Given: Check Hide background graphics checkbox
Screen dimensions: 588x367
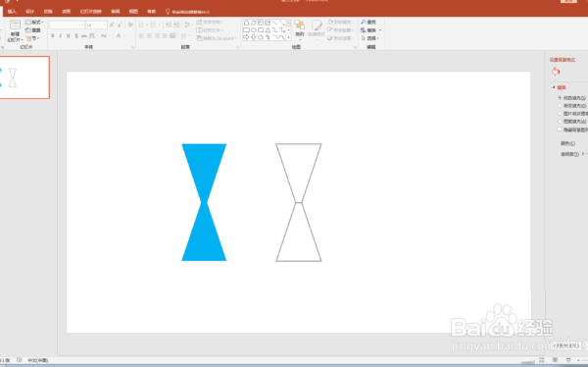Looking at the screenshot, I should tap(560, 130).
